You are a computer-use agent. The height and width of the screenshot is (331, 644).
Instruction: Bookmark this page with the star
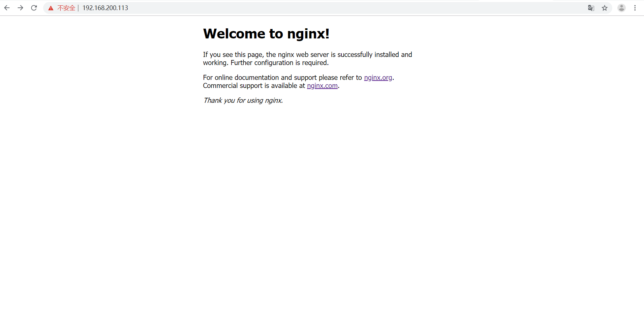click(605, 8)
